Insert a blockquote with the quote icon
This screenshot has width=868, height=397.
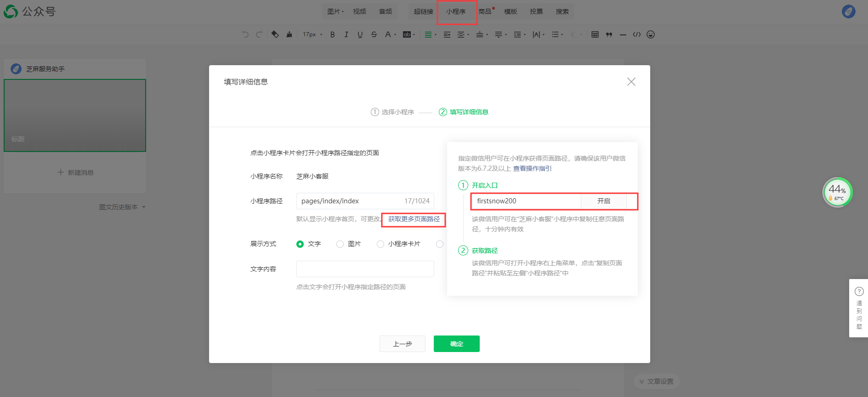point(609,34)
